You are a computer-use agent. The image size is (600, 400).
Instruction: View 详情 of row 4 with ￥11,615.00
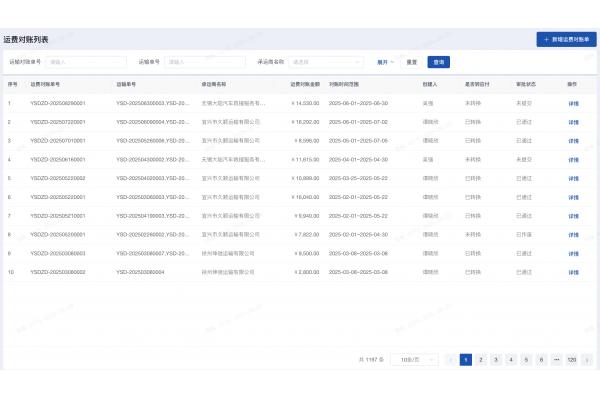tap(573, 159)
